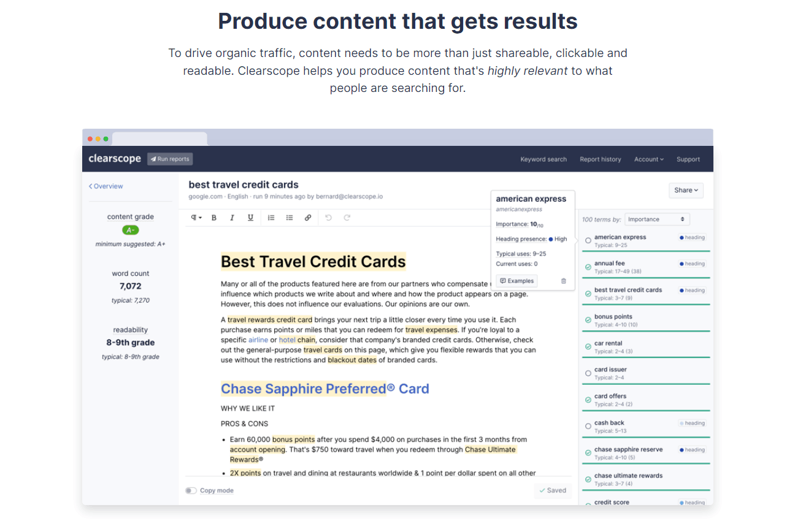Click the Best Travel Credit Cards heading
This screenshot has height=532, width=795.
tap(313, 262)
